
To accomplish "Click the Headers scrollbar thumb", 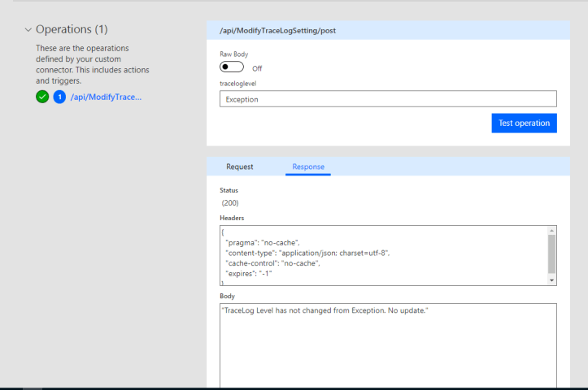I will [x=552, y=253].
